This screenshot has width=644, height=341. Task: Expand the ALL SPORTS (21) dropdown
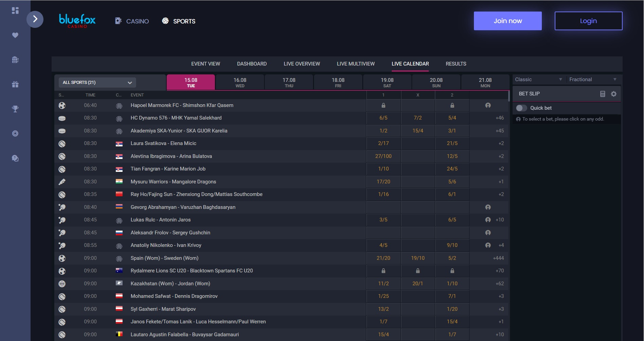[97, 82]
